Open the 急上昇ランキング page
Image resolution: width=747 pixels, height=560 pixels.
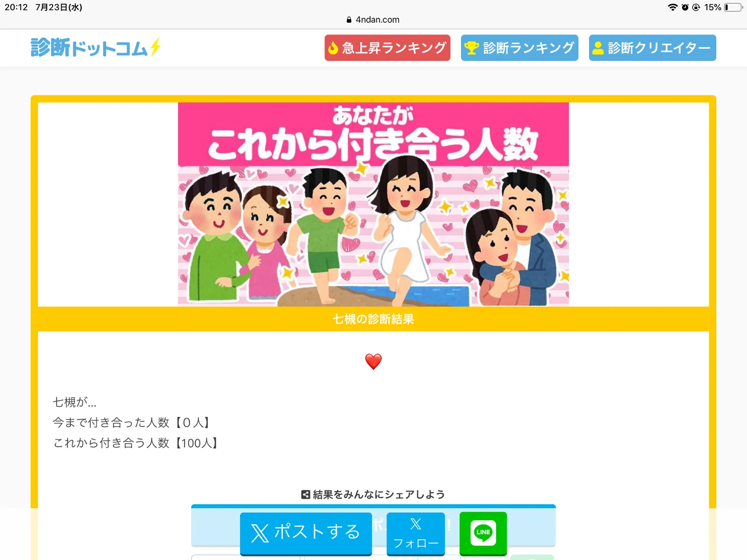click(x=387, y=48)
